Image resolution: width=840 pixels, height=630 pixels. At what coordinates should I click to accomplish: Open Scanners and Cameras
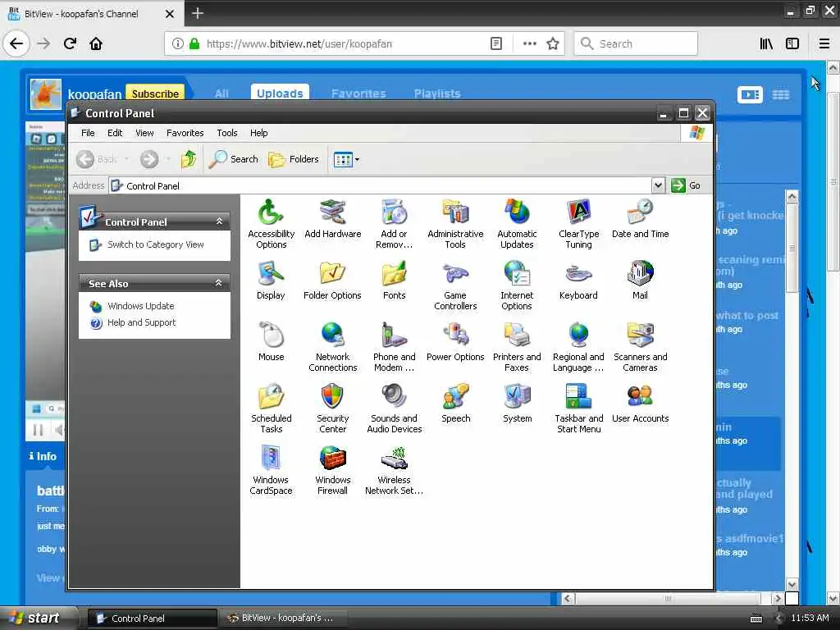coord(640,347)
